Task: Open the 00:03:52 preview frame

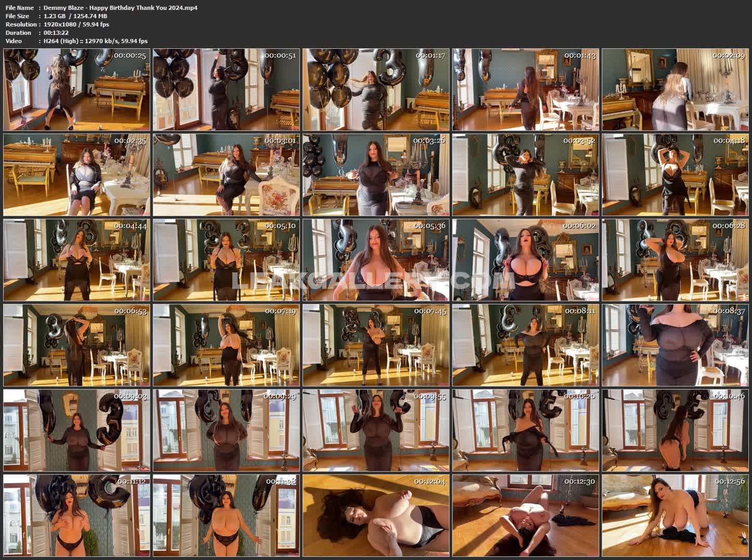Action: click(x=525, y=175)
